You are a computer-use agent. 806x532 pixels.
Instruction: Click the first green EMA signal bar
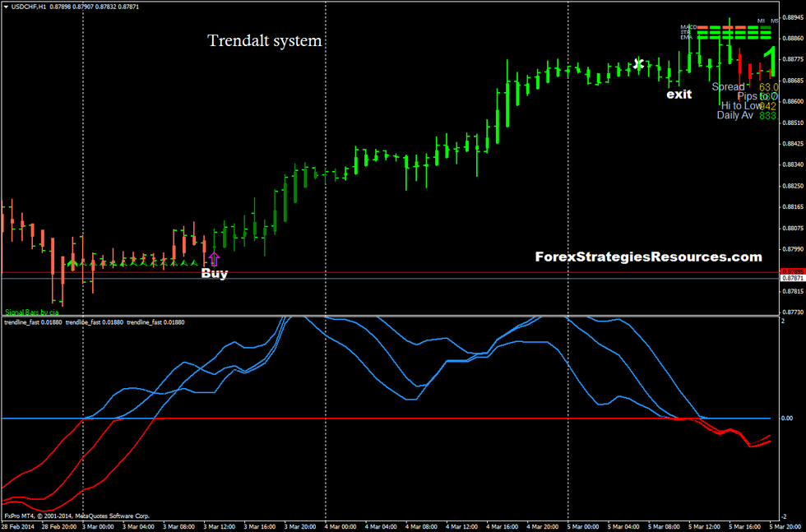[702, 38]
